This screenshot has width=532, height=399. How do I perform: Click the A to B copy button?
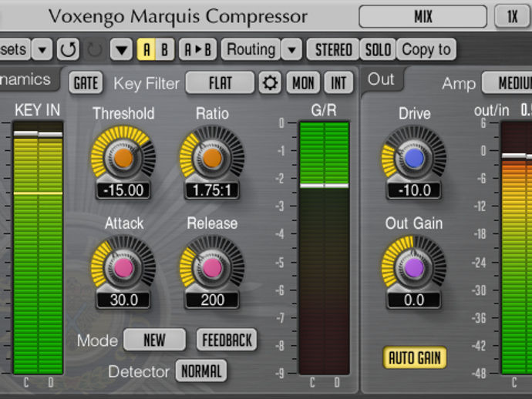point(198,49)
